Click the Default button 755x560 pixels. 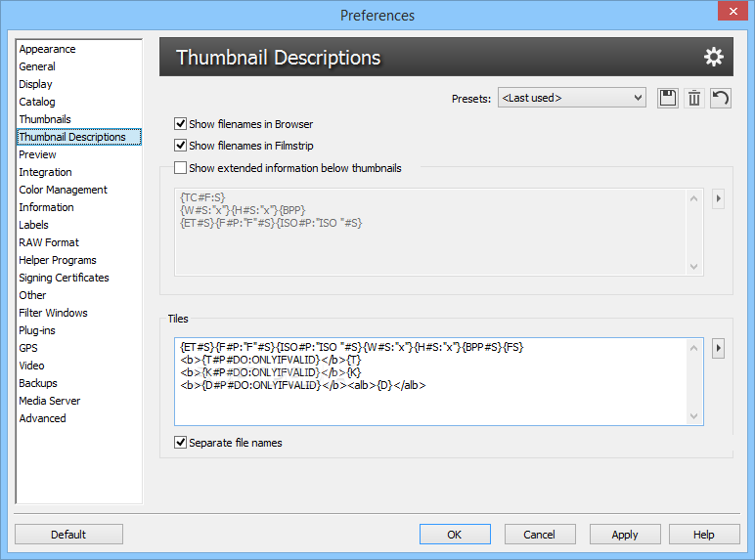(68, 535)
